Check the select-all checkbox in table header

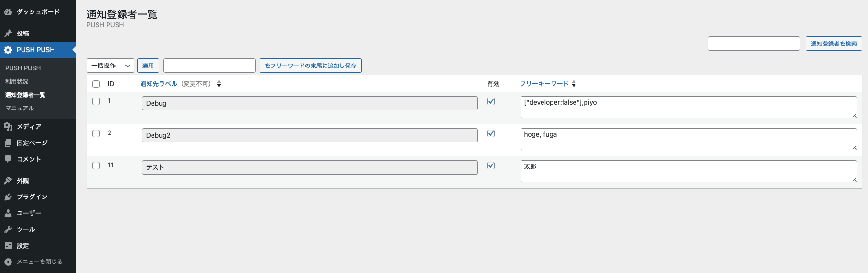pyautogui.click(x=96, y=84)
